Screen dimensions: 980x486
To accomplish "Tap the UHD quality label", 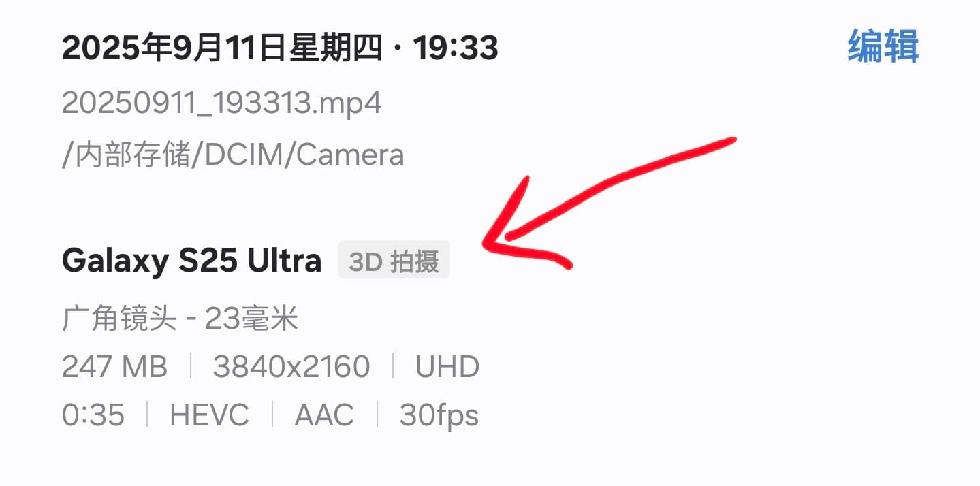I will pyautogui.click(x=447, y=367).
